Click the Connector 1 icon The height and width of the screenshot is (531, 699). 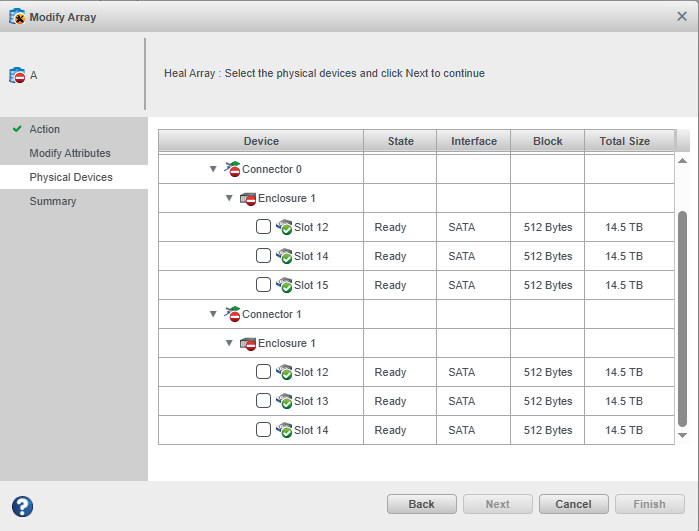(232, 314)
